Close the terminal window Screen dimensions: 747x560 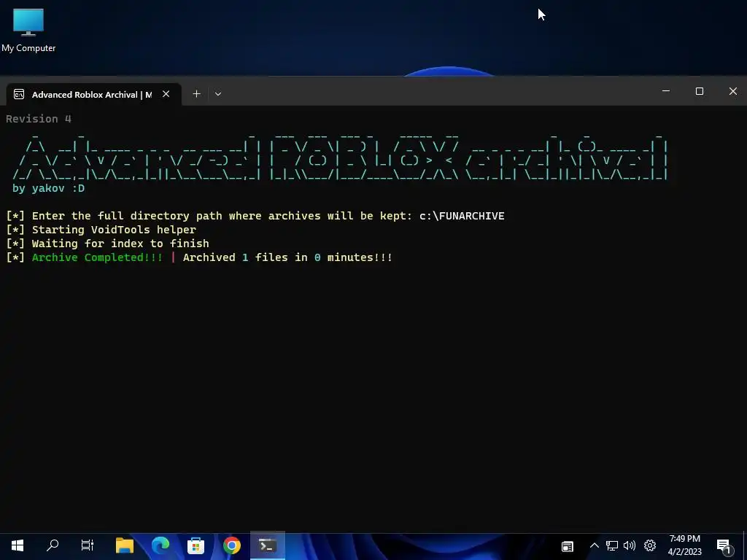click(732, 91)
